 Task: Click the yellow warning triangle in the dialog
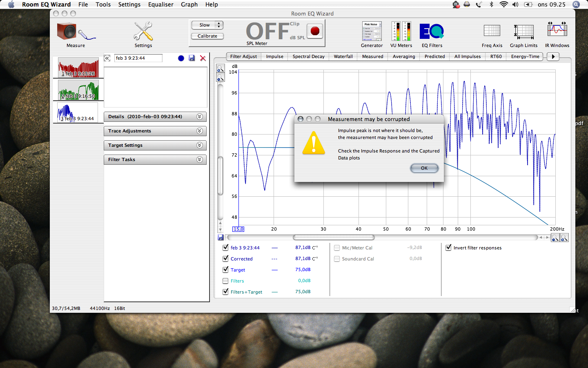point(314,143)
